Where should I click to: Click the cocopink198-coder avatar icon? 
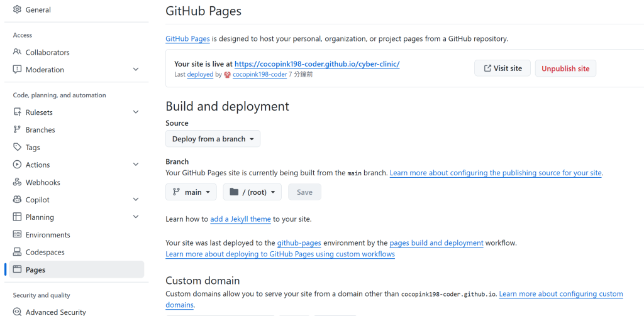228,75
